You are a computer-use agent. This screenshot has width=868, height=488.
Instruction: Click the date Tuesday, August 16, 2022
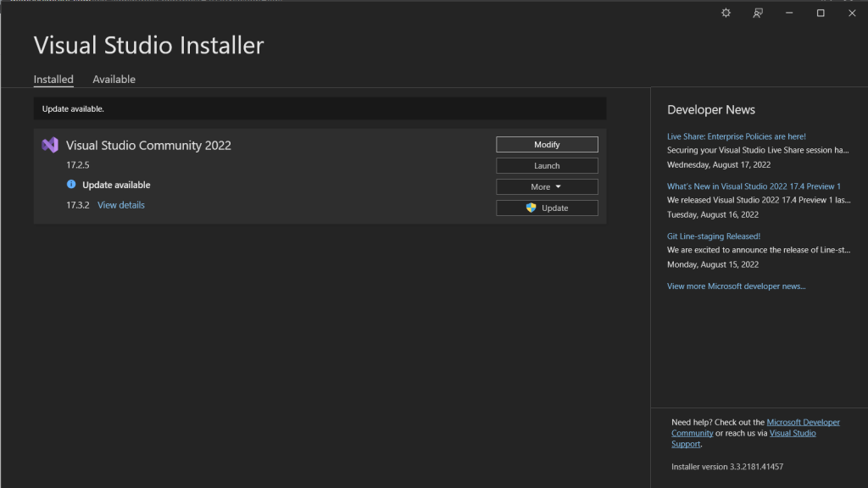[x=712, y=214]
